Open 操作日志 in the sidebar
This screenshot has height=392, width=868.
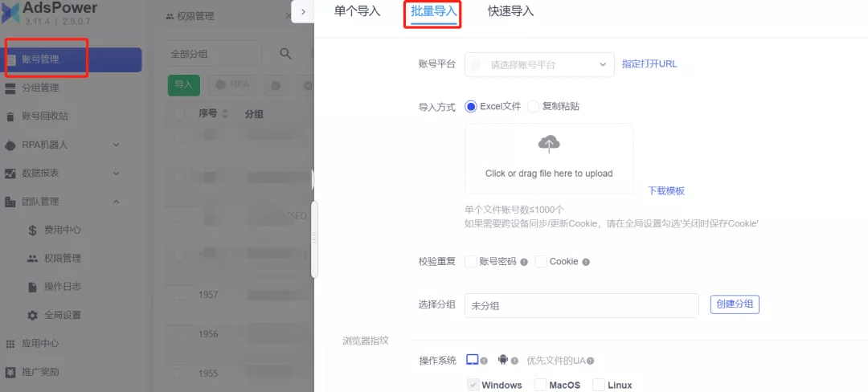(x=63, y=287)
